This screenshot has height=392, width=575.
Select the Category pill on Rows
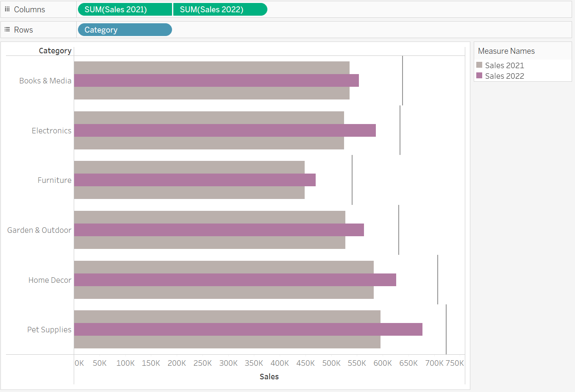point(125,30)
